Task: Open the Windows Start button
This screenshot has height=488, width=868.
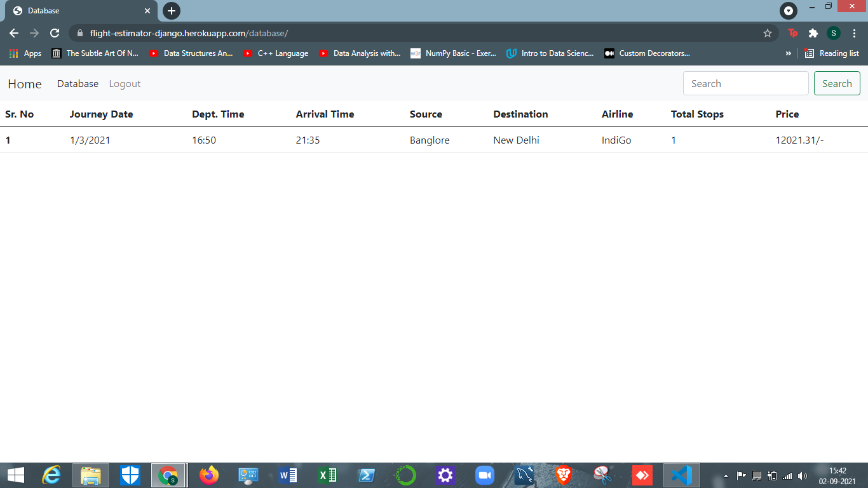Action: click(15, 475)
